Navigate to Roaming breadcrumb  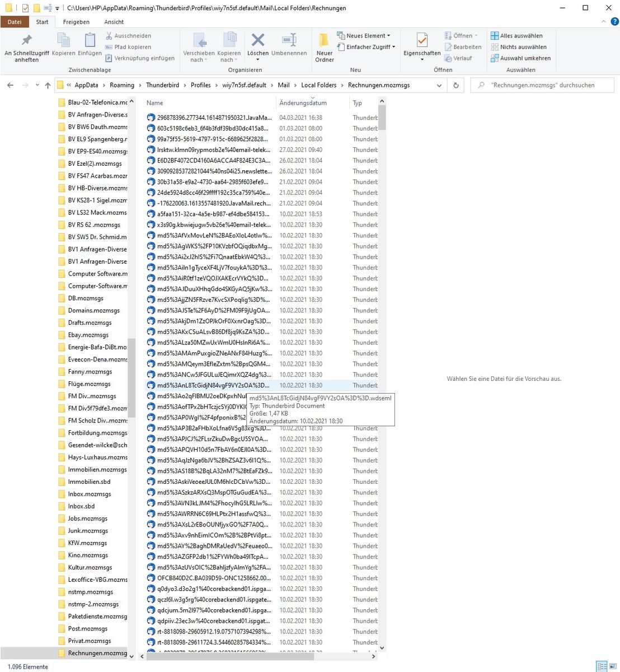[122, 85]
